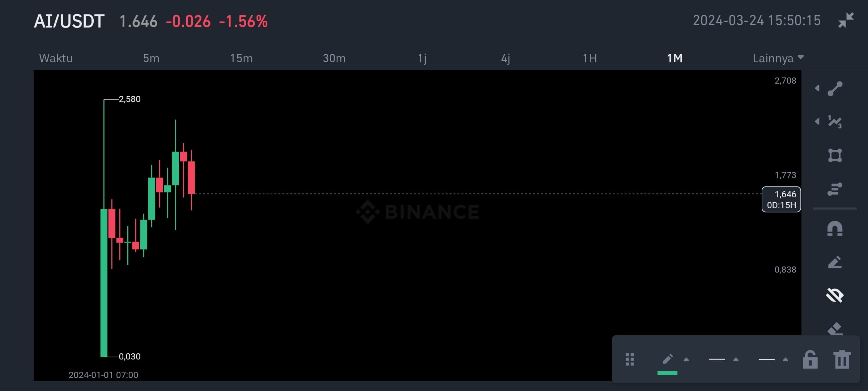The image size is (868, 391).
Task: Click the eraser tool icon
Action: (x=835, y=328)
